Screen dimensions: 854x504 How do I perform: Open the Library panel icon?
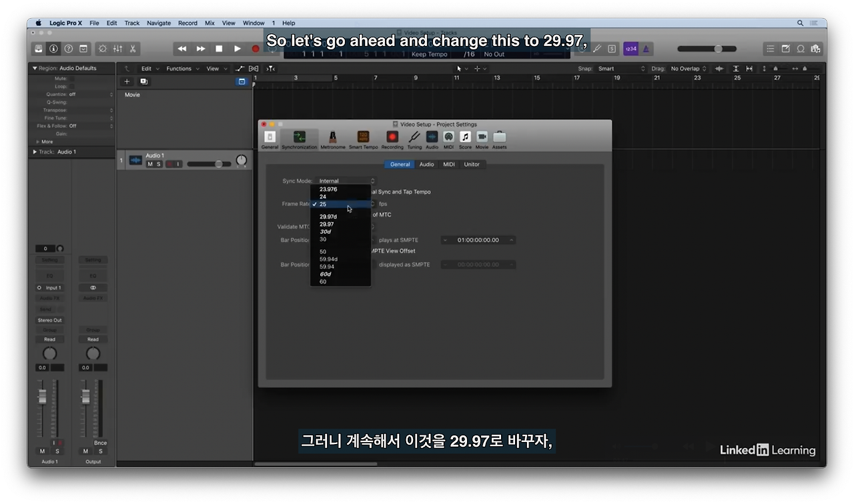(x=39, y=49)
